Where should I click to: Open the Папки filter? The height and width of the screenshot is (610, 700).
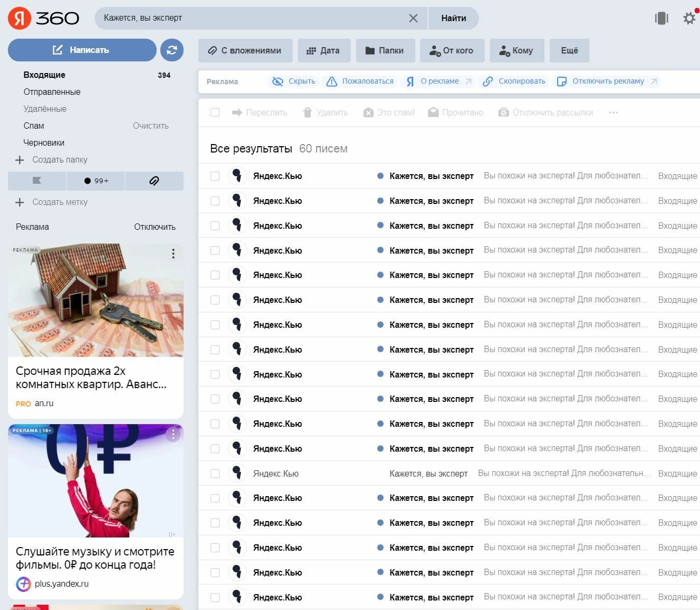(x=385, y=51)
